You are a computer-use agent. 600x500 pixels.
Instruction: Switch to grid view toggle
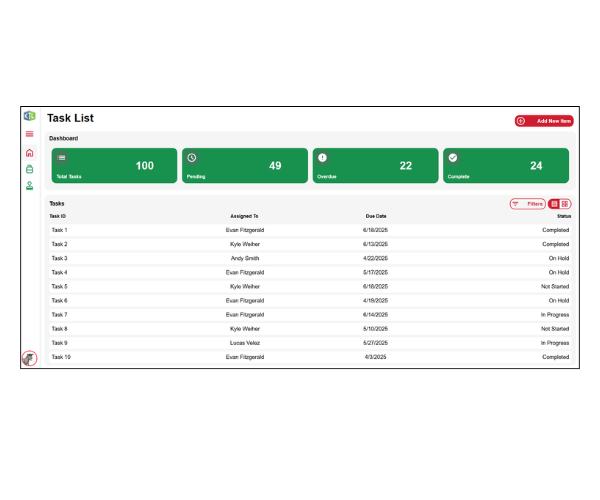[x=565, y=204]
